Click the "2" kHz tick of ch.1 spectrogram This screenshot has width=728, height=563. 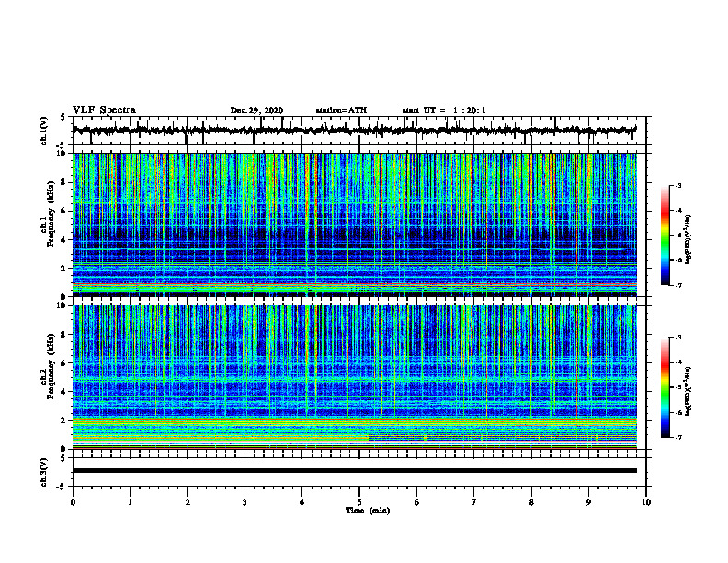click(x=64, y=269)
